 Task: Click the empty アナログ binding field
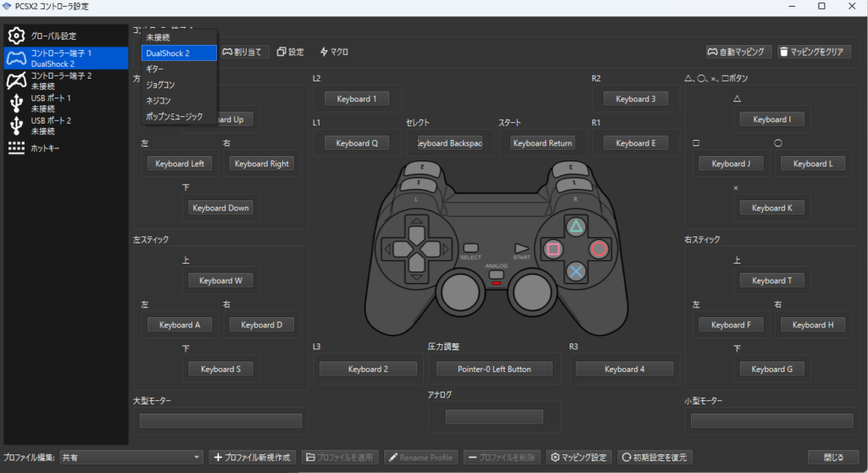click(494, 416)
